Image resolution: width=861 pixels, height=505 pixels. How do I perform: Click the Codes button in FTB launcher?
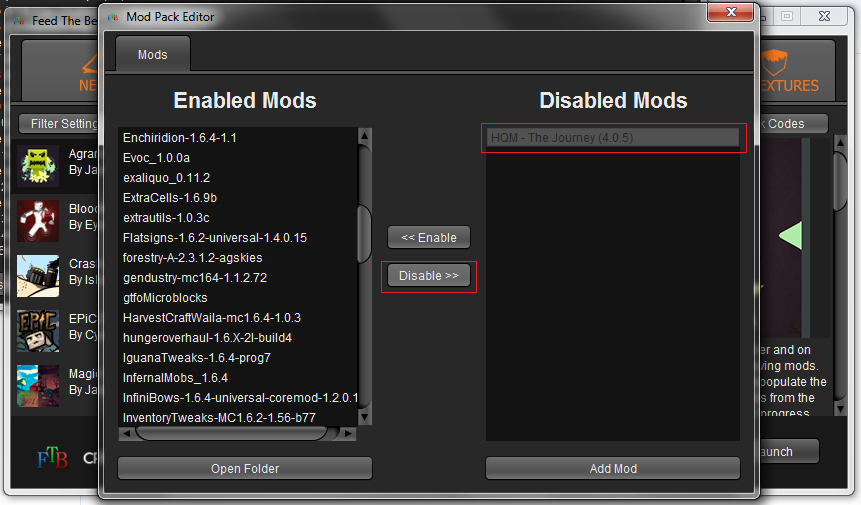coord(793,124)
